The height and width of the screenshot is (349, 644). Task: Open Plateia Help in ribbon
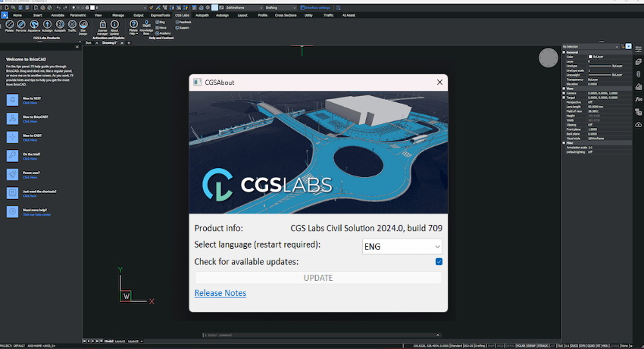pos(133,26)
